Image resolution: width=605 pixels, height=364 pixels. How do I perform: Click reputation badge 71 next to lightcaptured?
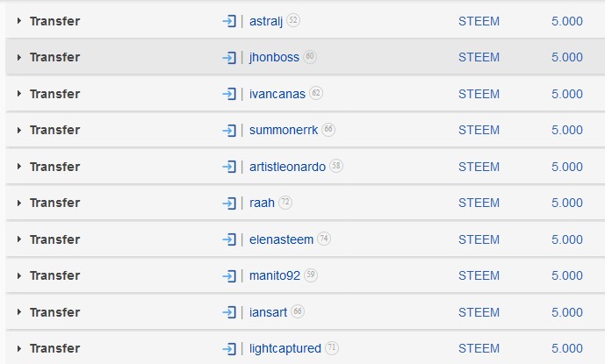pyautogui.click(x=331, y=348)
